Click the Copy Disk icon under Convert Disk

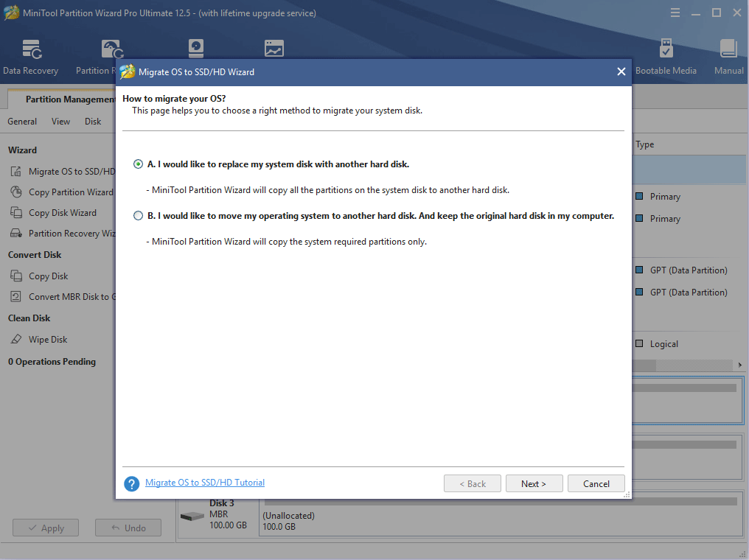point(15,276)
